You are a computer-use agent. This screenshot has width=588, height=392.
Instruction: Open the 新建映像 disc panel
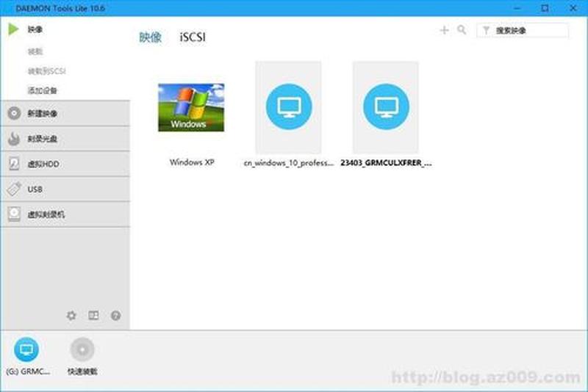coord(65,114)
